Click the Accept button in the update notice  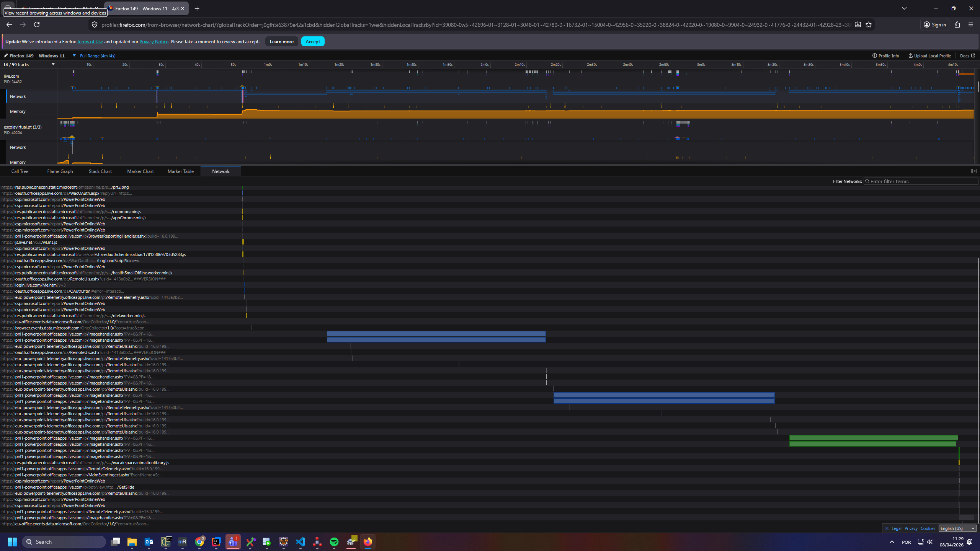[313, 42]
